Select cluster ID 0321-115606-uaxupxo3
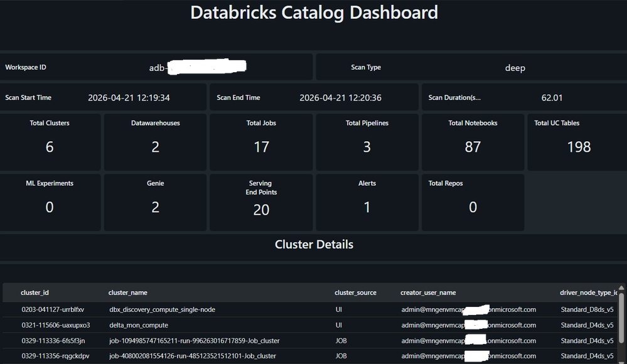The width and height of the screenshot is (627, 364). tap(56, 325)
